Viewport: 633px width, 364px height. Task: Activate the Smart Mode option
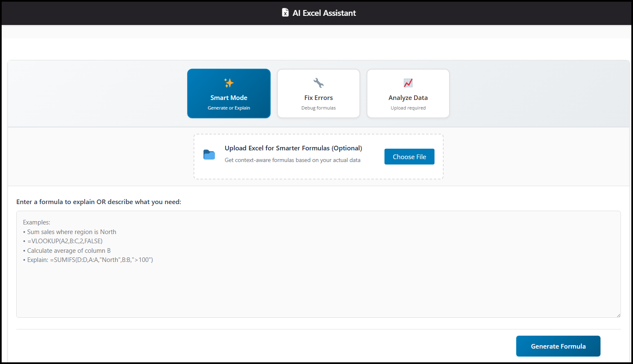pyautogui.click(x=229, y=93)
